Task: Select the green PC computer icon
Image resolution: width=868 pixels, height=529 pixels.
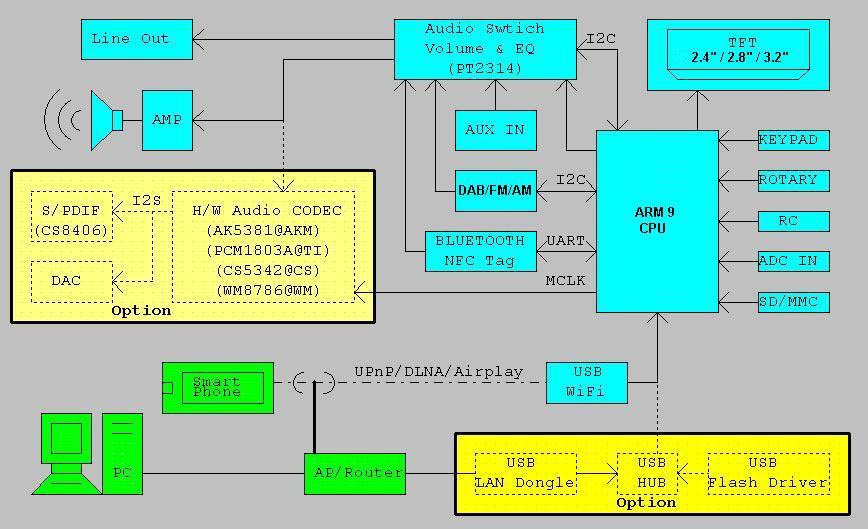Action: tap(90, 455)
